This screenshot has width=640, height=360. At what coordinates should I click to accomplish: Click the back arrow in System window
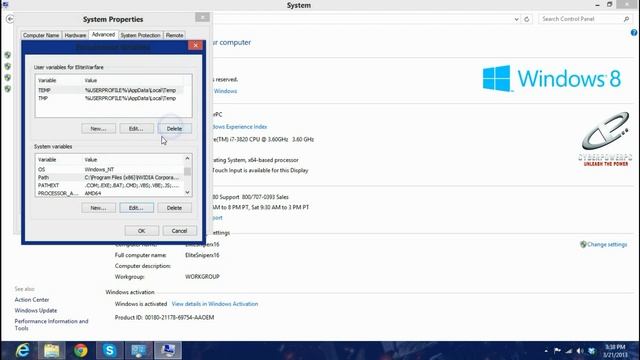pos(10,19)
